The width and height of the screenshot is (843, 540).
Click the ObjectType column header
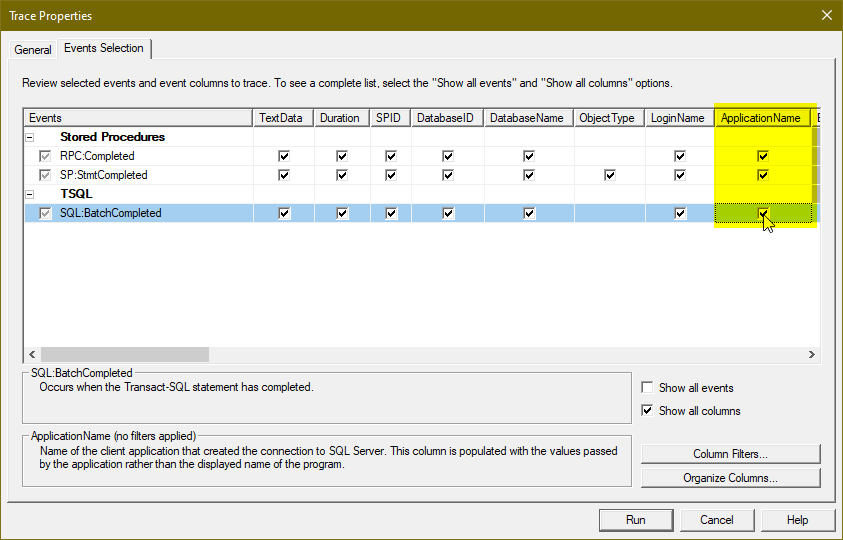[610, 118]
